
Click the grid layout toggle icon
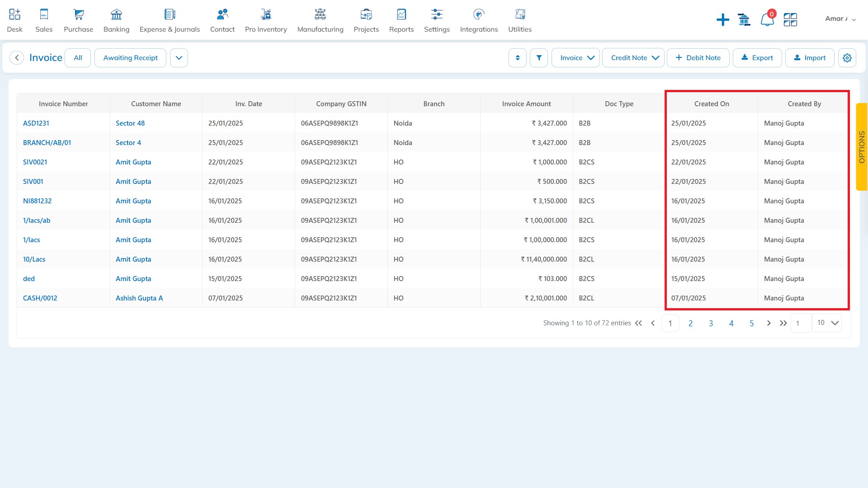pyautogui.click(x=790, y=19)
